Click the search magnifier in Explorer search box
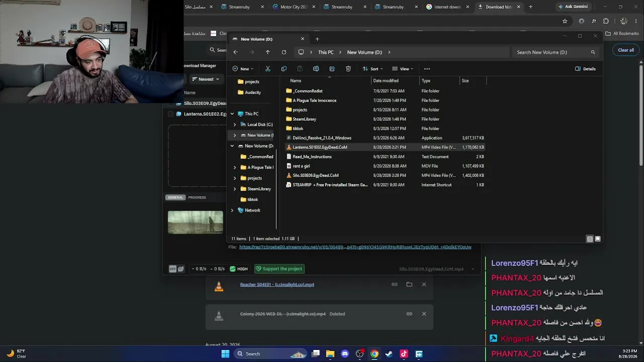This screenshot has height=362, width=644. [593, 52]
